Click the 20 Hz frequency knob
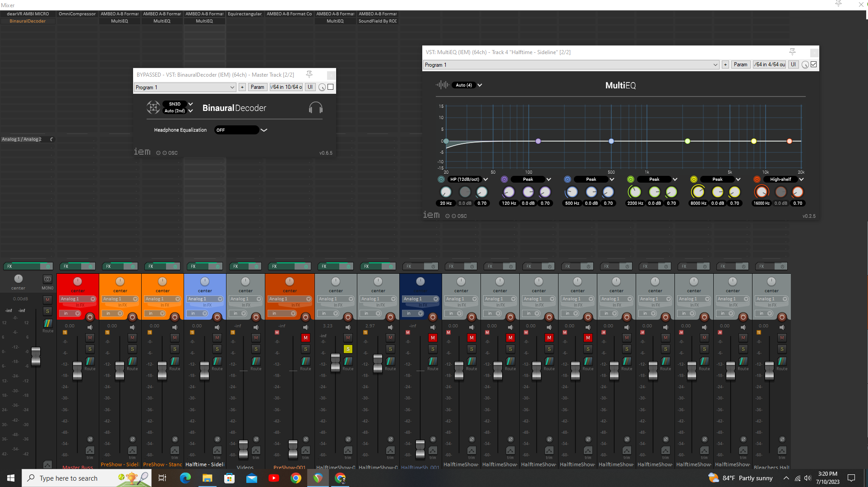This screenshot has width=868, height=487. pos(446,192)
